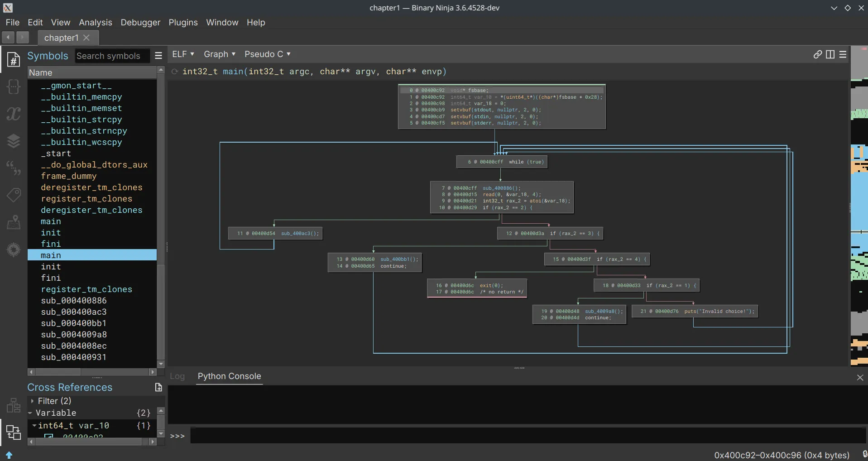868x461 pixels.
Task: Click the sync link icon in view header
Action: click(x=818, y=54)
